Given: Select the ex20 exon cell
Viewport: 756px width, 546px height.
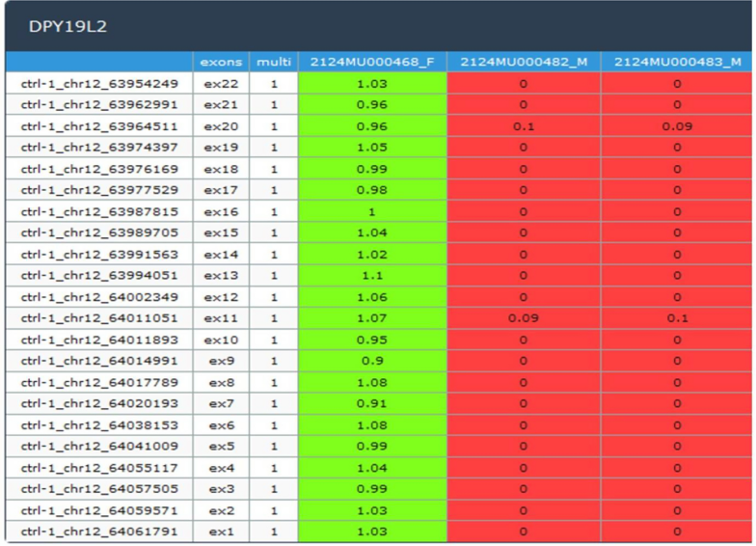Looking at the screenshot, I should (221, 126).
